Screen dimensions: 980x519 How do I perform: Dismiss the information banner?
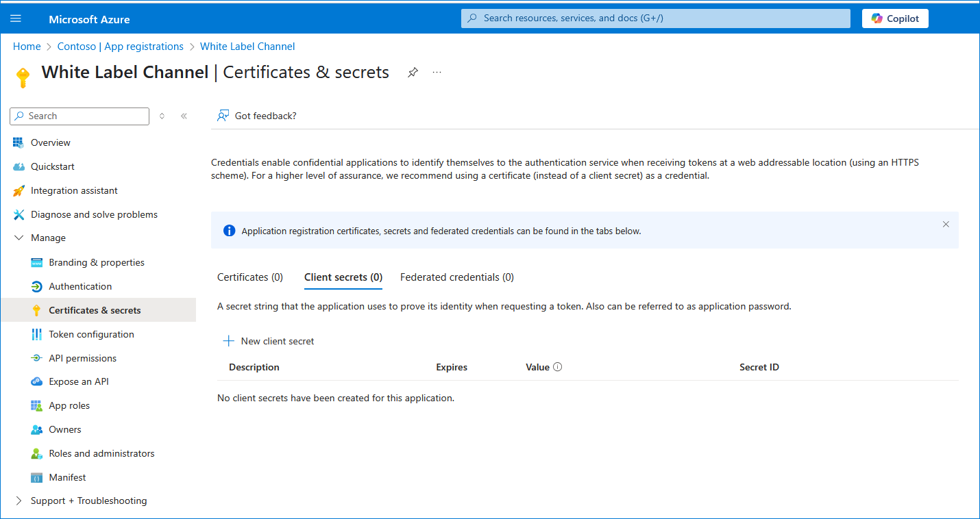click(946, 225)
